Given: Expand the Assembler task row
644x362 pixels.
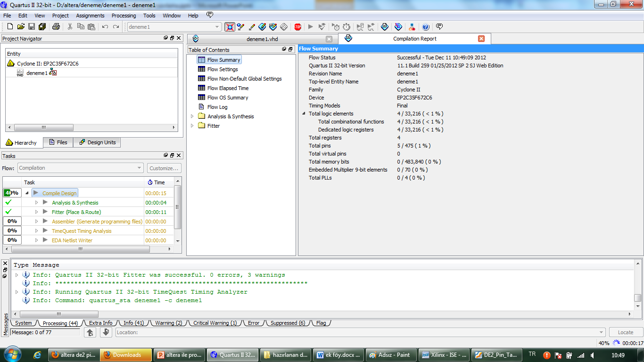Looking at the screenshot, I should [x=36, y=221].
